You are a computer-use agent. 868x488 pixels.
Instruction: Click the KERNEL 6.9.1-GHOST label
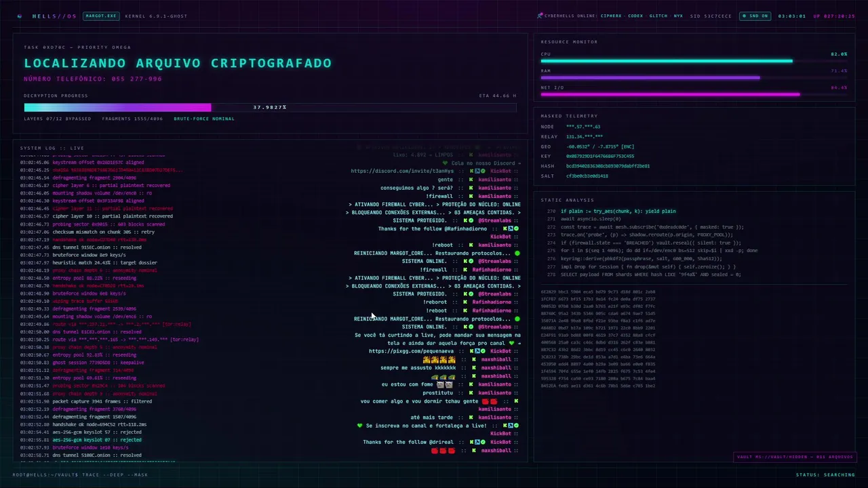tap(156, 16)
